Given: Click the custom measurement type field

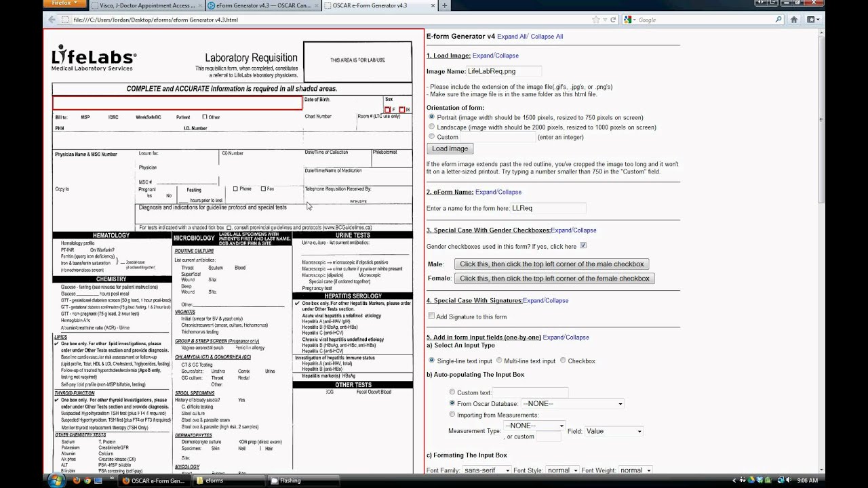Looking at the screenshot, I should tap(549, 437).
